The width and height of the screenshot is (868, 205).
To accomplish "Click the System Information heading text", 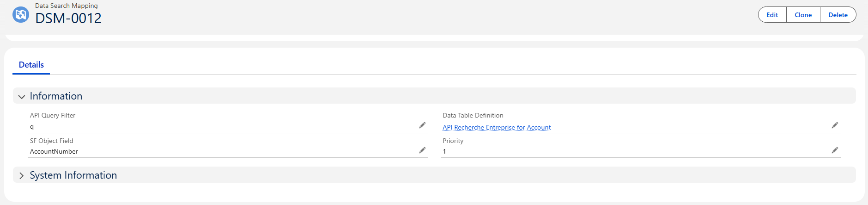I will point(73,175).
